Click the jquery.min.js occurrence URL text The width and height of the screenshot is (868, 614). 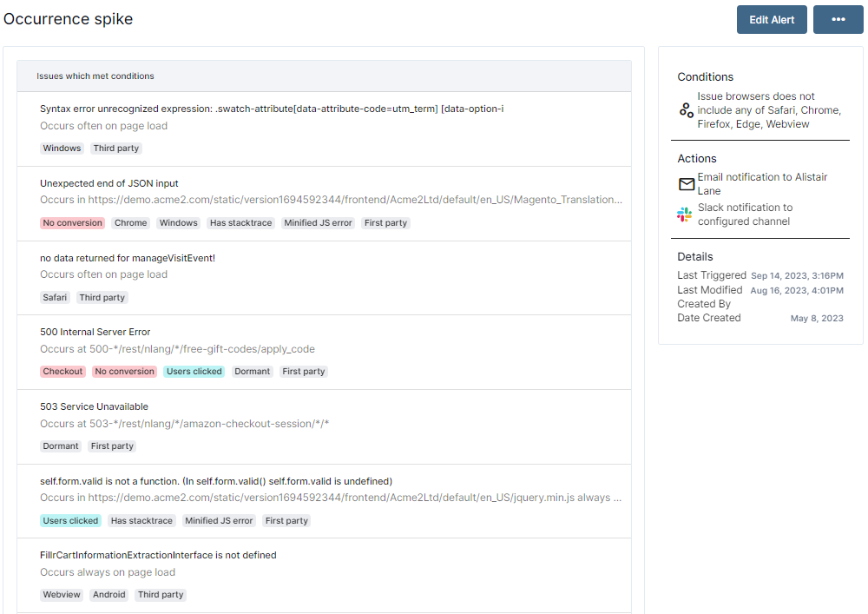click(332, 498)
